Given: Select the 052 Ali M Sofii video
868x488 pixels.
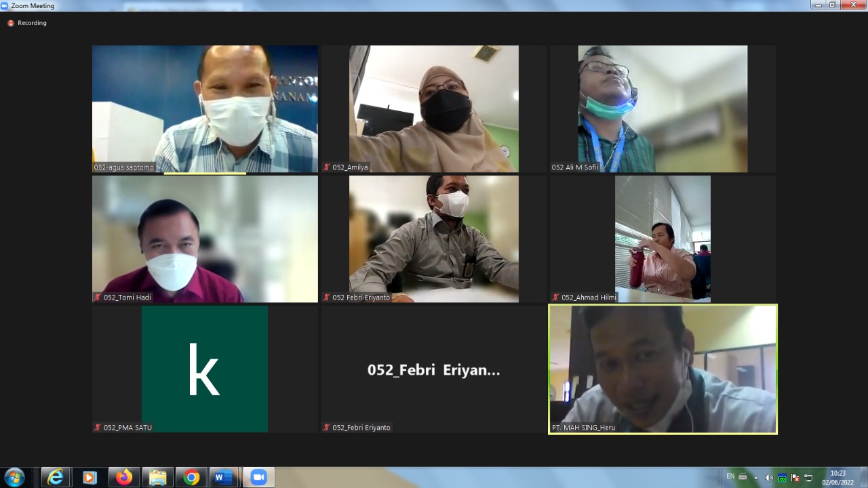Looking at the screenshot, I should tap(663, 108).
